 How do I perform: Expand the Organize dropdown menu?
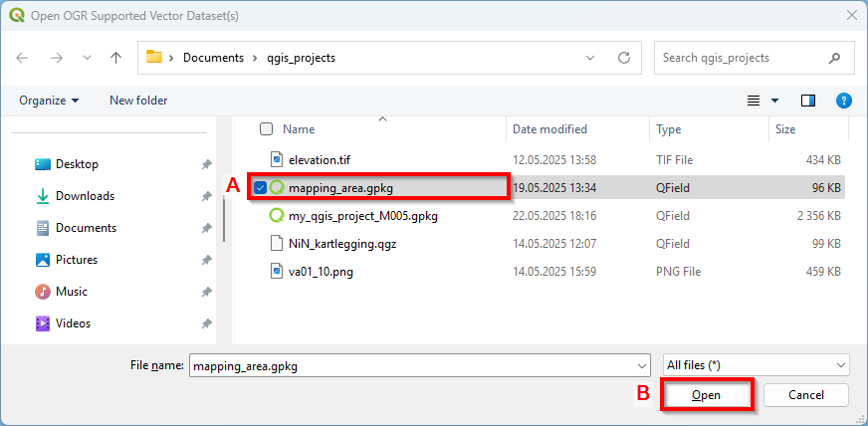(x=49, y=101)
